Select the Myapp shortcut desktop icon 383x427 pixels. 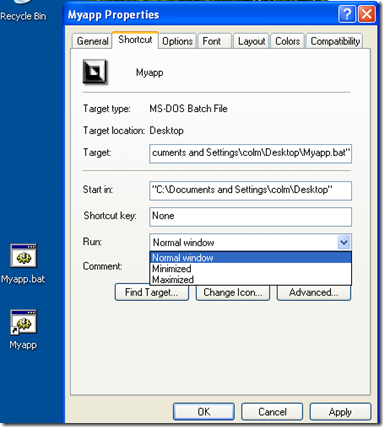(x=23, y=329)
